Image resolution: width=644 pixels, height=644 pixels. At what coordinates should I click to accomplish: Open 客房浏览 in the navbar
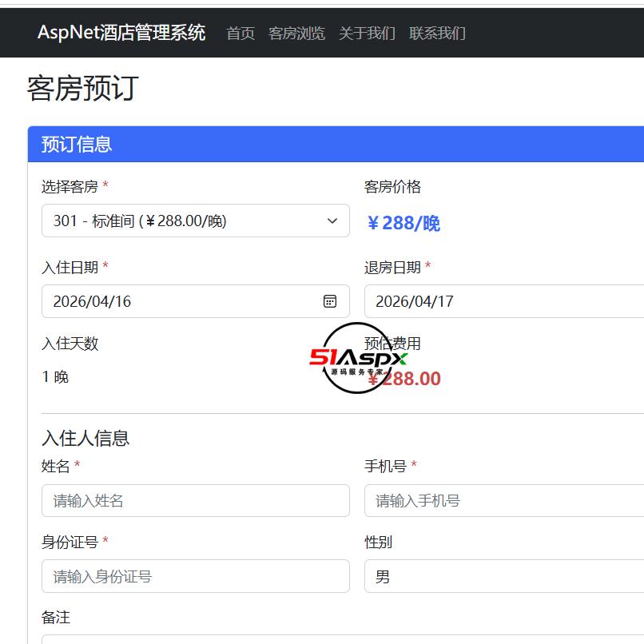coord(296,34)
